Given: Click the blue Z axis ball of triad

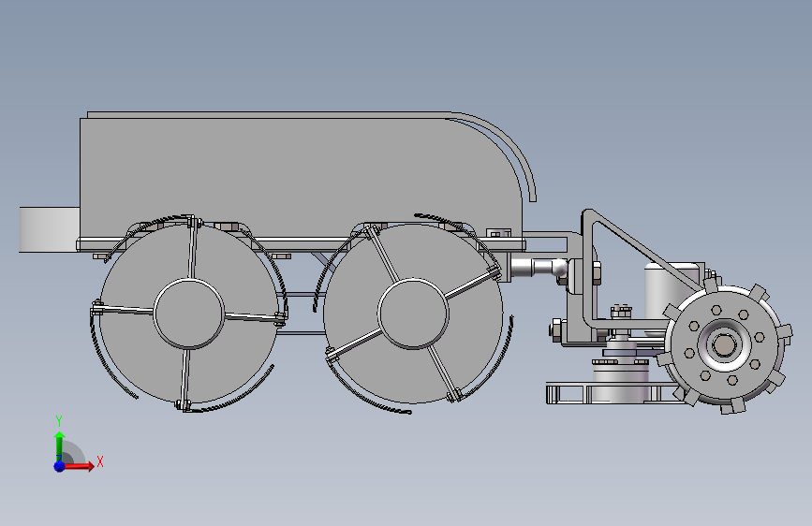Looking at the screenshot, I should (x=60, y=466).
